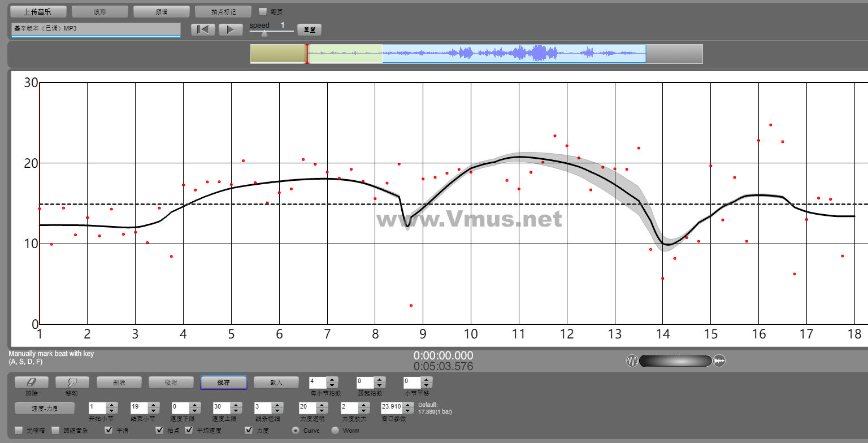Viewport: 868px width, 443px height.
Task: Click the 删除 delete button
Action: click(x=119, y=383)
